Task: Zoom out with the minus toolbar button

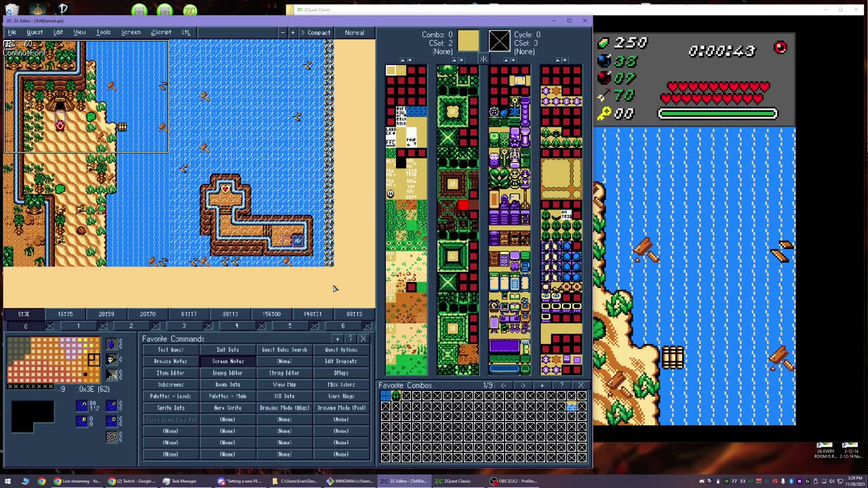Action: [282, 33]
